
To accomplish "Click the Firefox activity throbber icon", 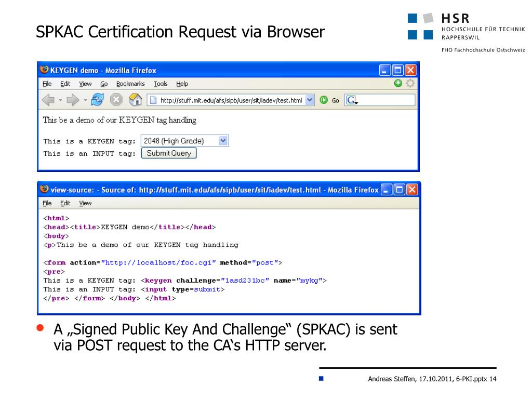I will point(410,83).
